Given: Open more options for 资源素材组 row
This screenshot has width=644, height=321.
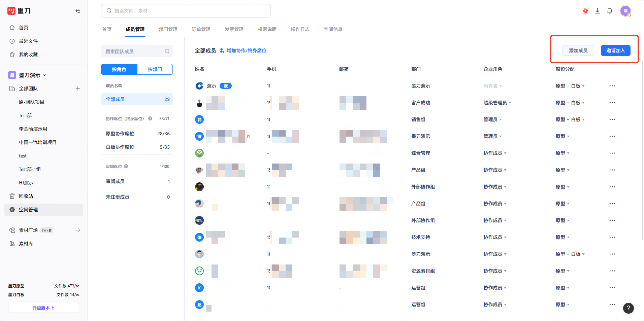Looking at the screenshot, I should (612, 271).
